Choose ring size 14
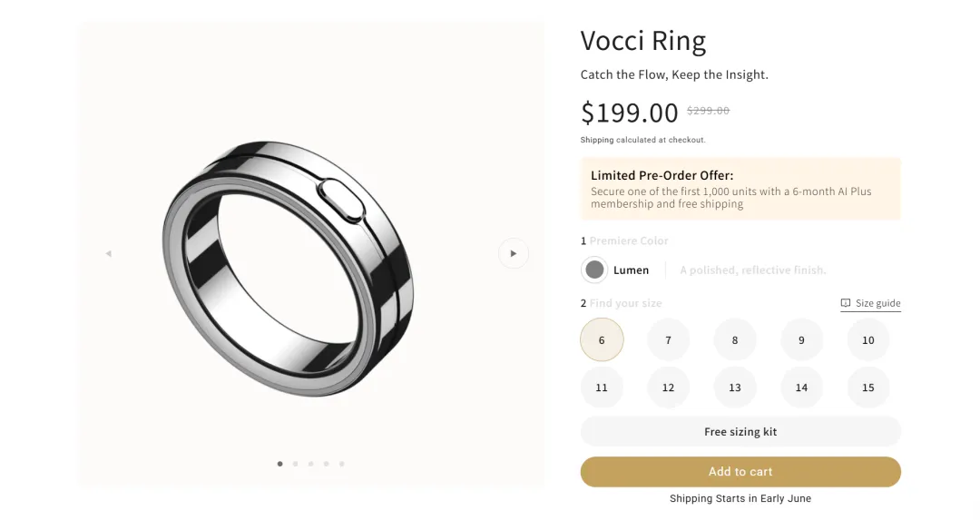The width and height of the screenshot is (980, 520). tap(801, 388)
